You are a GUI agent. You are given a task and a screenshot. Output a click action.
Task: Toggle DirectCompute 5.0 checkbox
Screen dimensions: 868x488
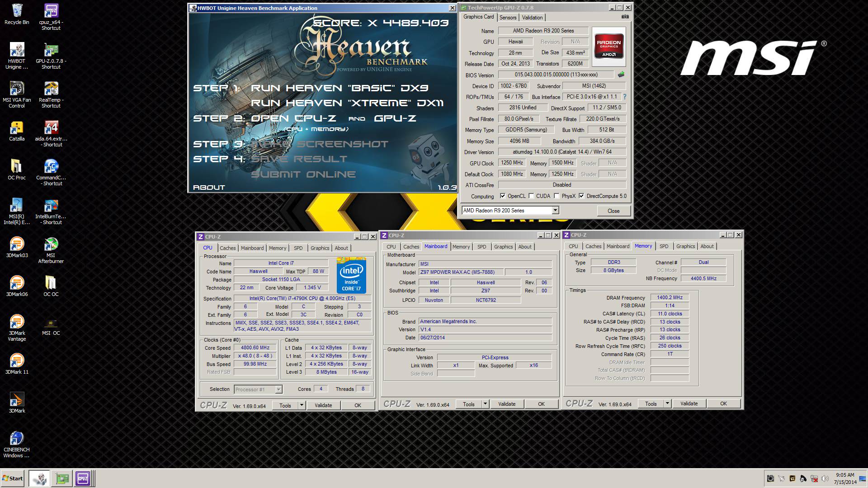tap(581, 196)
